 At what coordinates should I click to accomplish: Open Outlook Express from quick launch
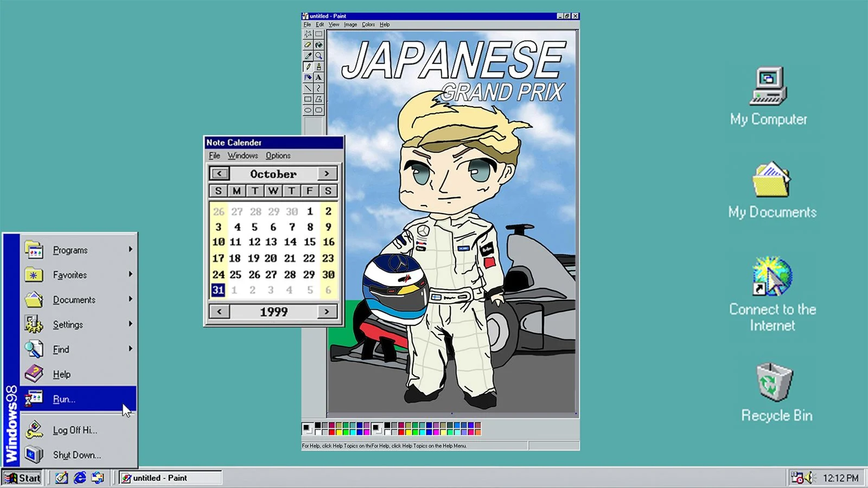pyautogui.click(x=98, y=478)
